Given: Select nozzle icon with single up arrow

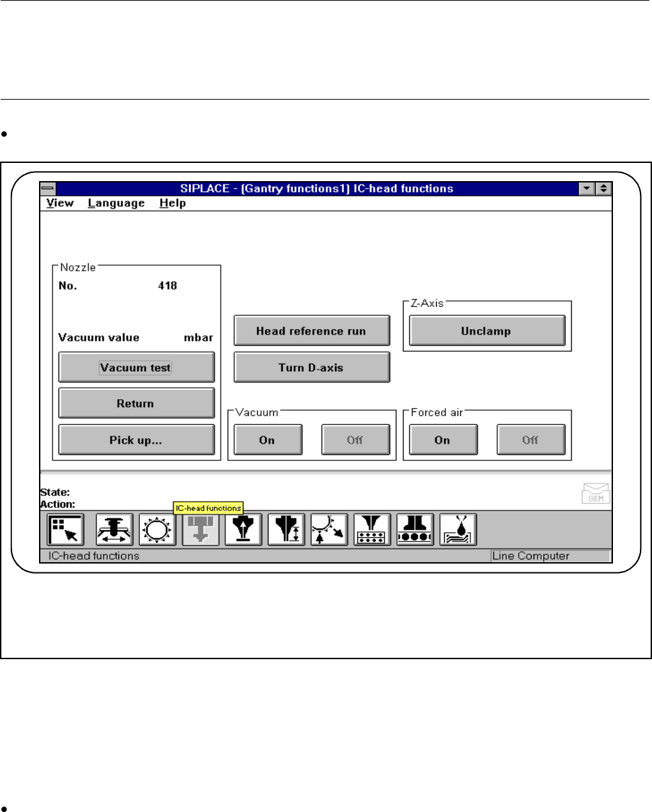Looking at the screenshot, I should [x=244, y=529].
